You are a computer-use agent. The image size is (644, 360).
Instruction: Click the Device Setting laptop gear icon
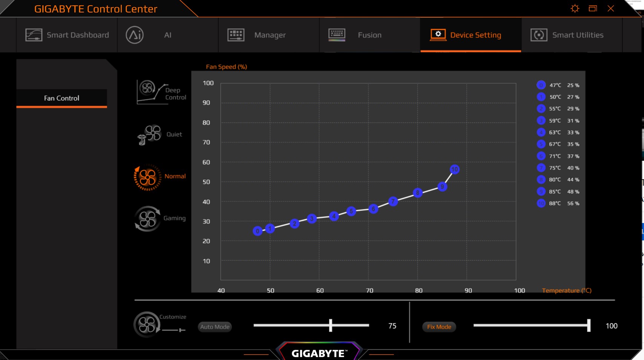438,35
